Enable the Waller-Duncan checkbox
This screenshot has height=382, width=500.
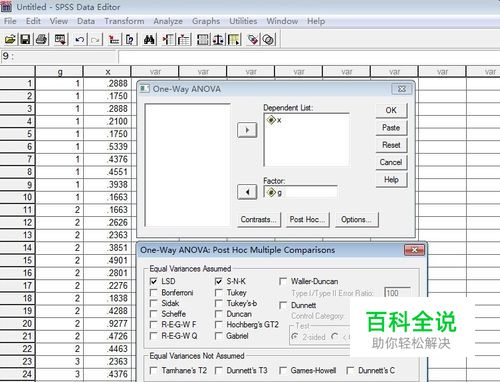pos(283,282)
